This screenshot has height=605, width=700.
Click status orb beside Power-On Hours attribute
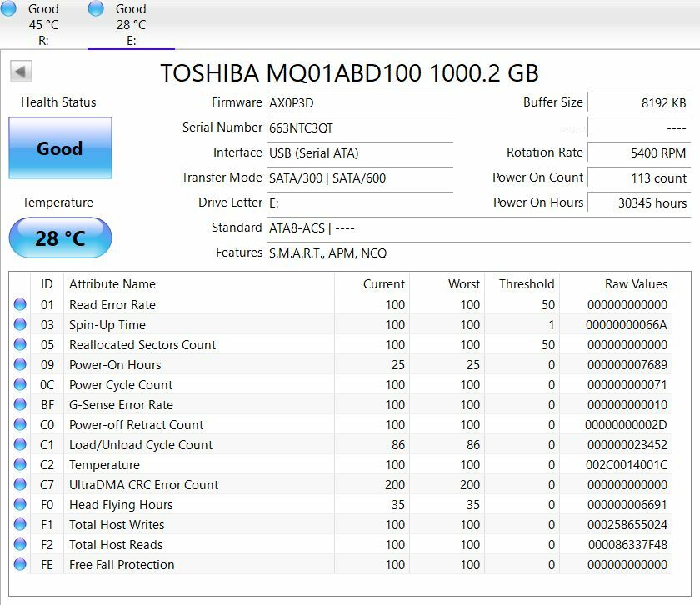coord(20,365)
